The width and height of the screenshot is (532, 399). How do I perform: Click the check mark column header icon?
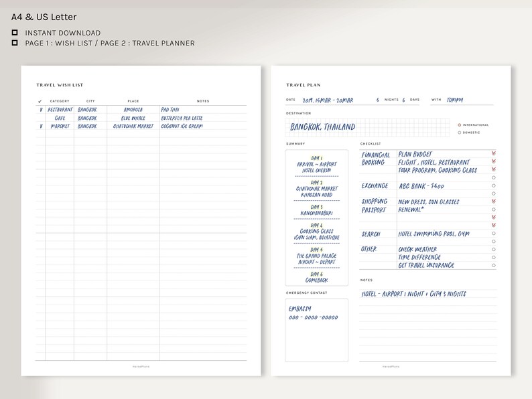tap(40, 101)
